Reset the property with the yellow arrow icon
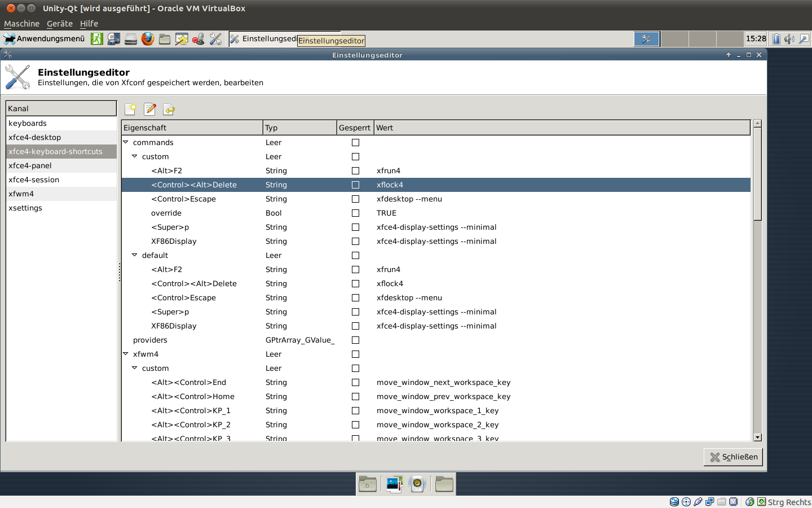The image size is (812, 508). pos(167,110)
